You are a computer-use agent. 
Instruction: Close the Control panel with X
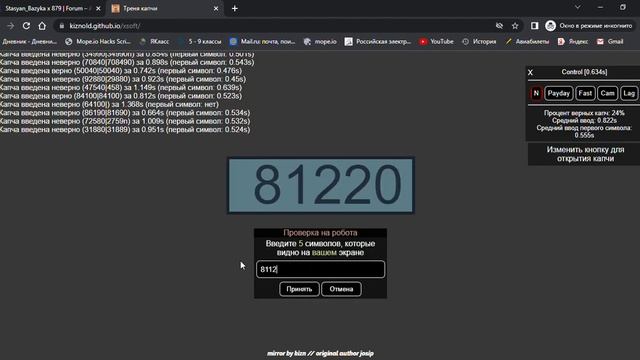coord(530,72)
